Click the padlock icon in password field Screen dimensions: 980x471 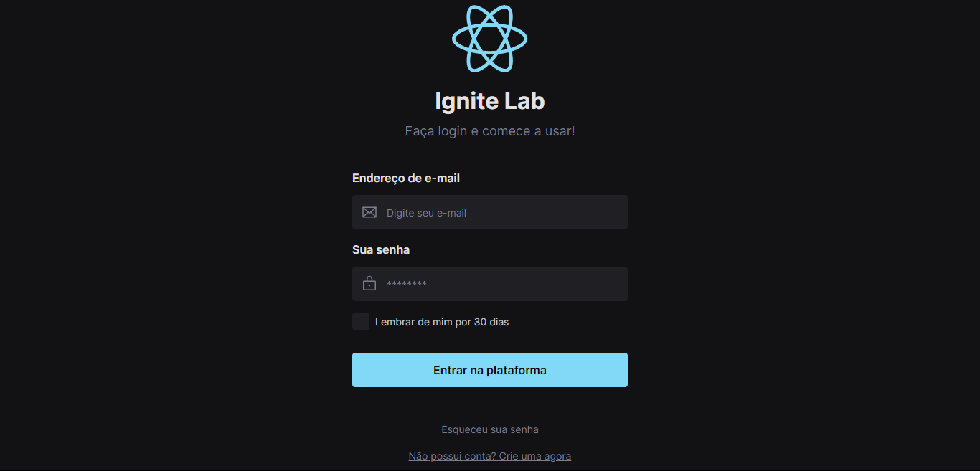coord(369,284)
